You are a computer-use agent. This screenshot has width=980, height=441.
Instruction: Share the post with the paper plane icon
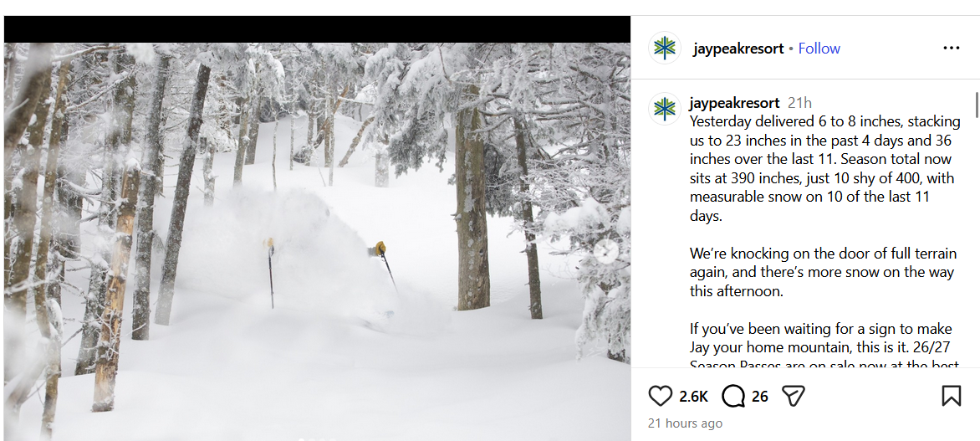pyautogui.click(x=793, y=396)
